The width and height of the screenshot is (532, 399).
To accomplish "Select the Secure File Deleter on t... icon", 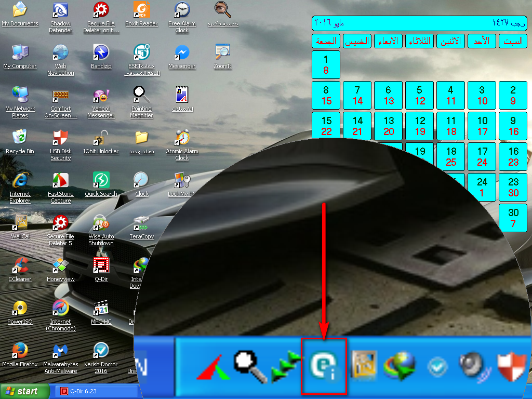I will pos(101,18).
